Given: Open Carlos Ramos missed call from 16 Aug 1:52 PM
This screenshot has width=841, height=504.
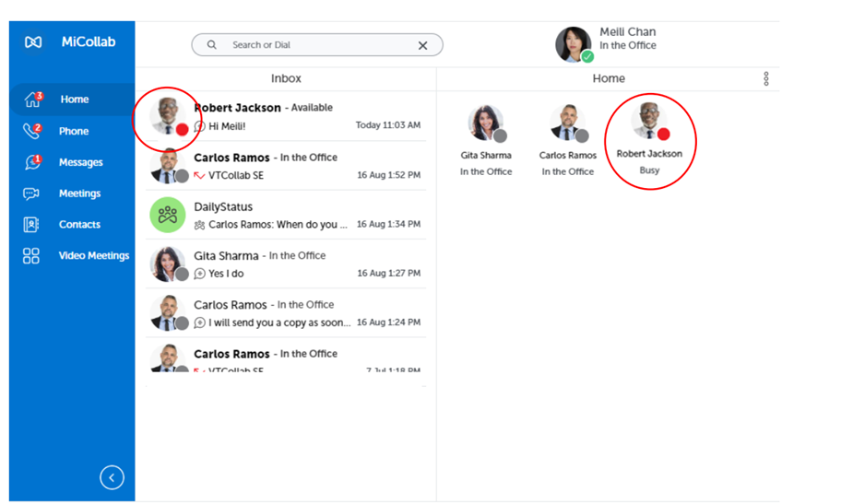Looking at the screenshot, I should click(286, 166).
